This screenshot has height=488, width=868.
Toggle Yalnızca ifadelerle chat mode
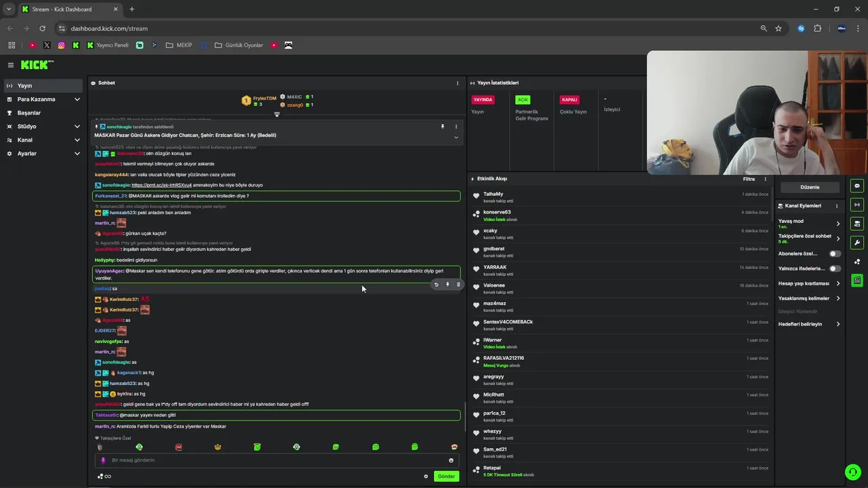tap(835, 268)
